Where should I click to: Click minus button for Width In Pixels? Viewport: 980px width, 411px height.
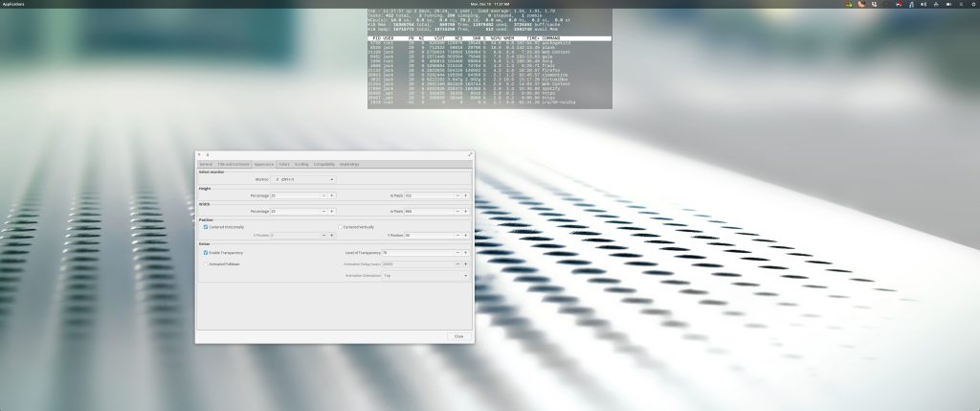tap(457, 211)
